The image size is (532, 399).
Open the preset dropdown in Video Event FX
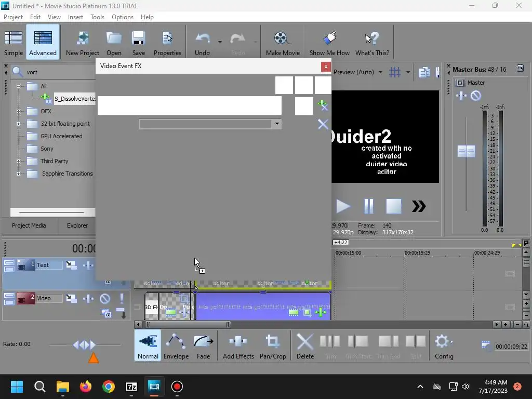277,124
